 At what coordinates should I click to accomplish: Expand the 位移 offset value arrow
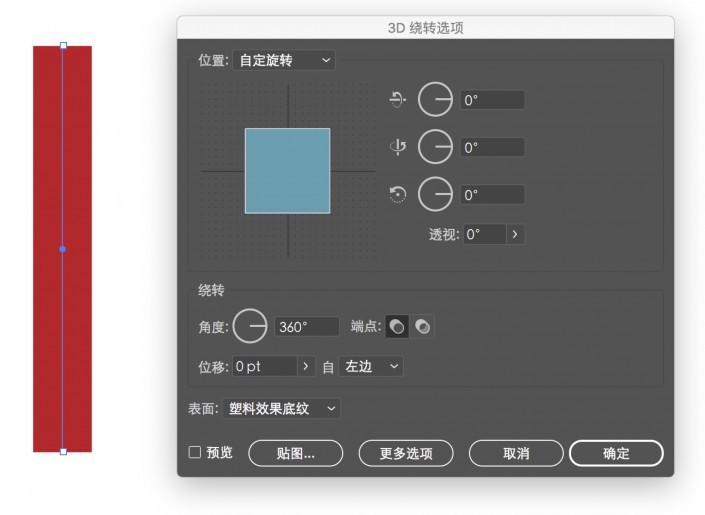tap(306, 367)
